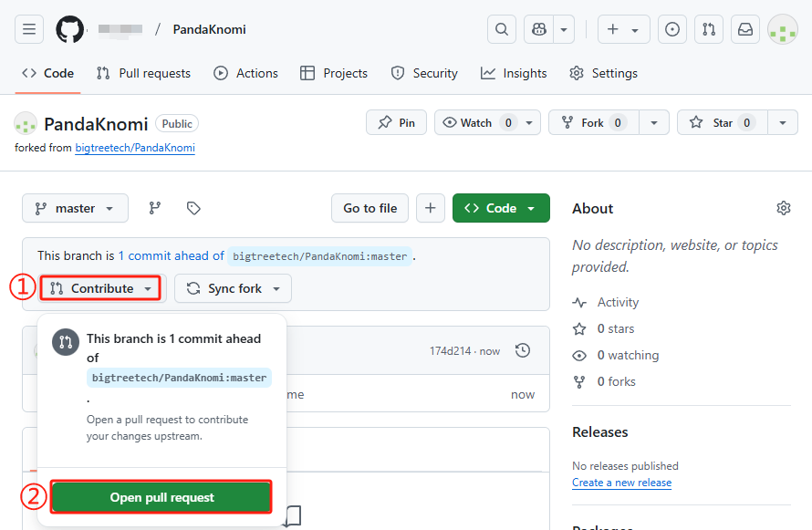Open the Copilot icon button

tap(539, 29)
